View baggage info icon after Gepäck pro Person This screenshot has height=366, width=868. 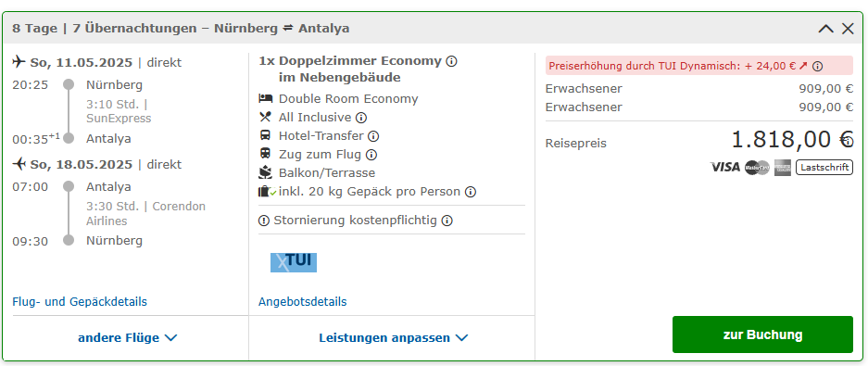tap(470, 192)
